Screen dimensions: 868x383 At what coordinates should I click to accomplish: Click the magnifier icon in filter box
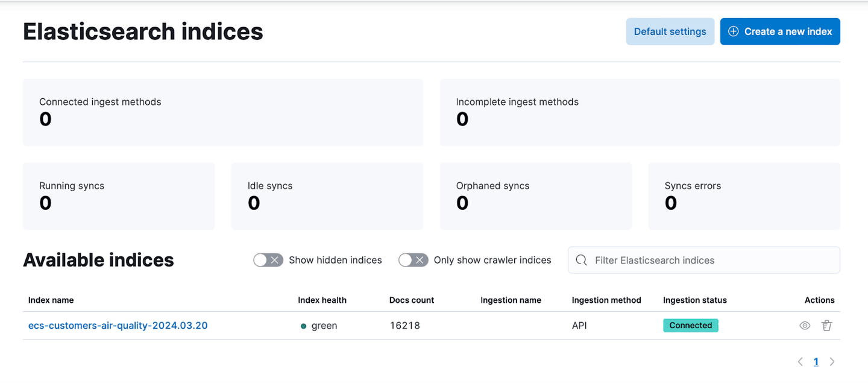coord(582,260)
